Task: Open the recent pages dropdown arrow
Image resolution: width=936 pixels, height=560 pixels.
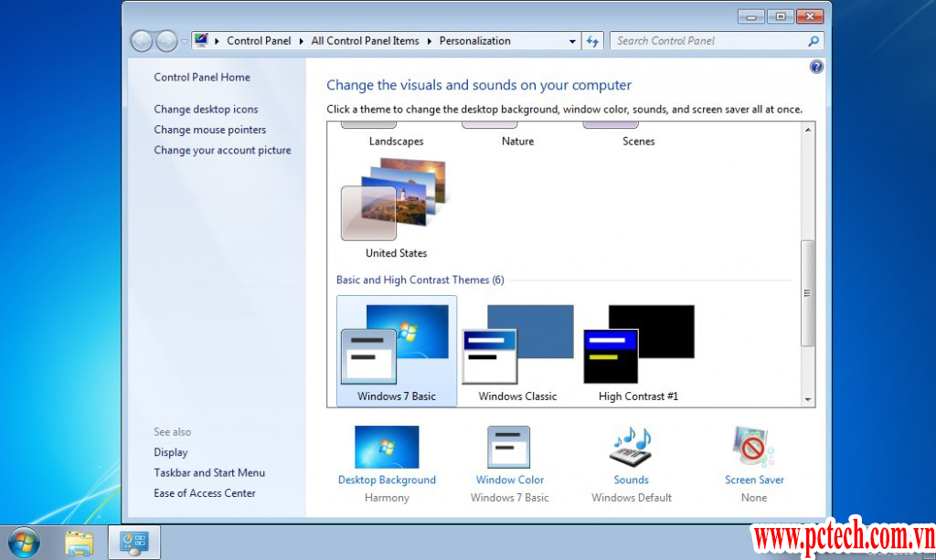Action: pos(185,41)
